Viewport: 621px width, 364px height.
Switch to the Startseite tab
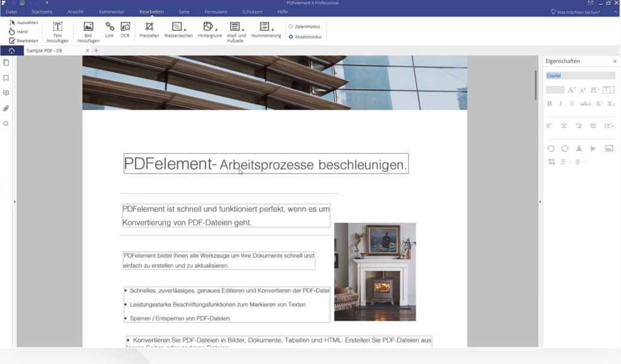42,12
